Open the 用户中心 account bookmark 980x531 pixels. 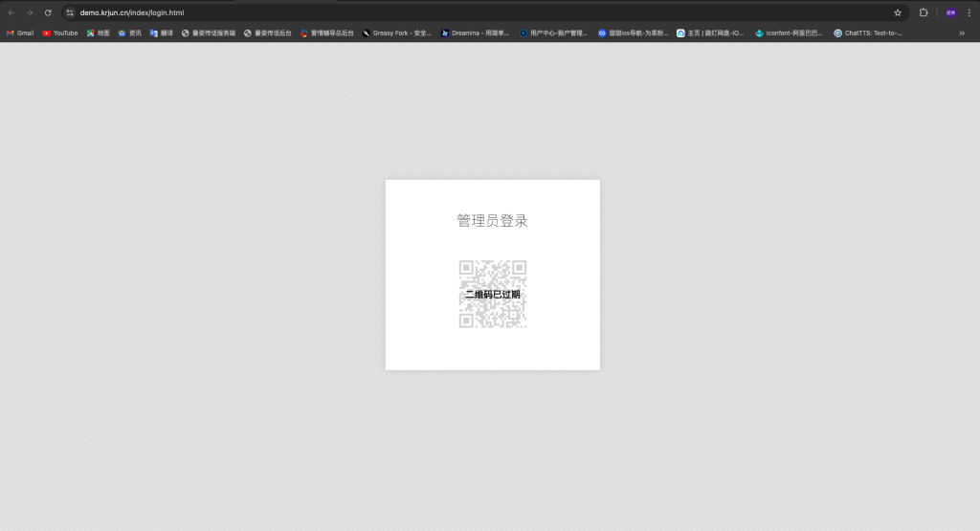click(554, 33)
